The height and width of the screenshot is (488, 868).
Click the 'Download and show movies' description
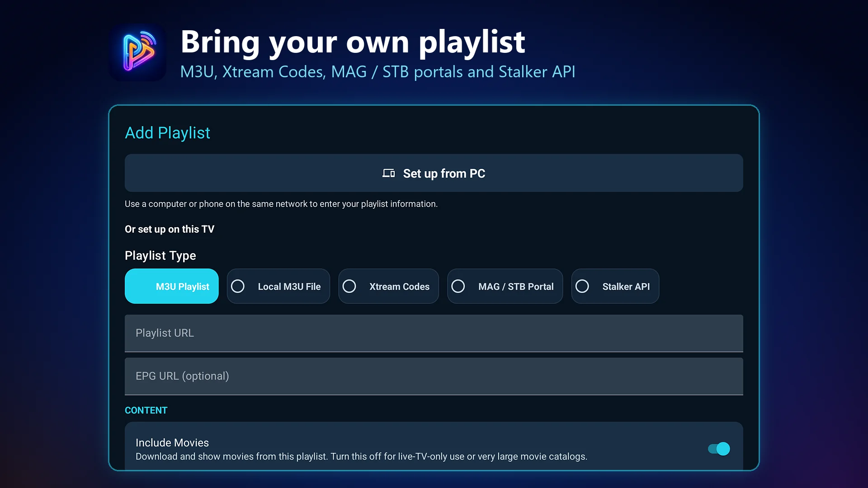point(361,457)
